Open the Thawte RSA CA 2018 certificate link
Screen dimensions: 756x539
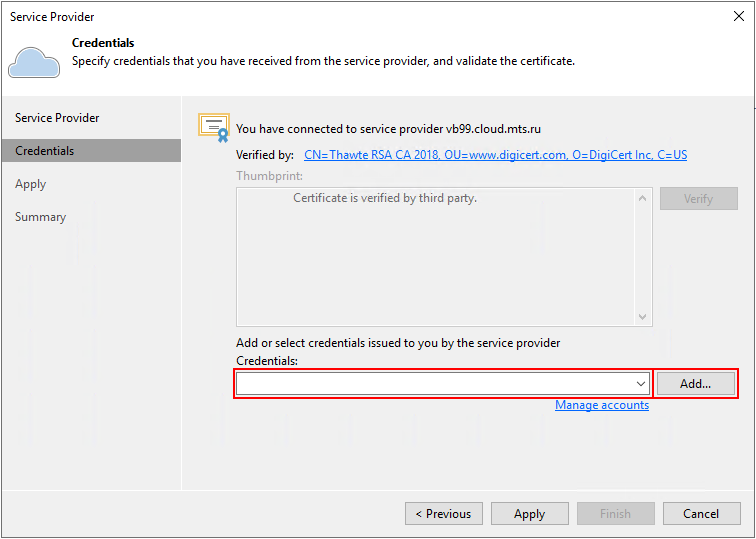point(495,155)
